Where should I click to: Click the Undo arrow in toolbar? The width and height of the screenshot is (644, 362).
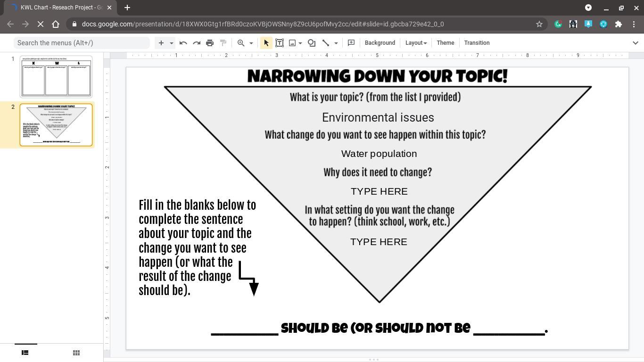(183, 43)
